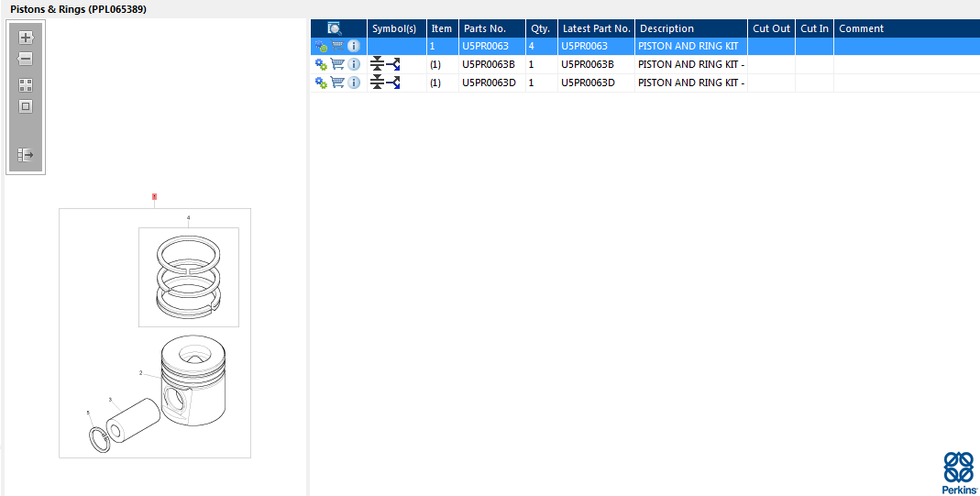Click the description in U5PR0063D row
The width and height of the screenshot is (980, 496).
[x=691, y=83]
